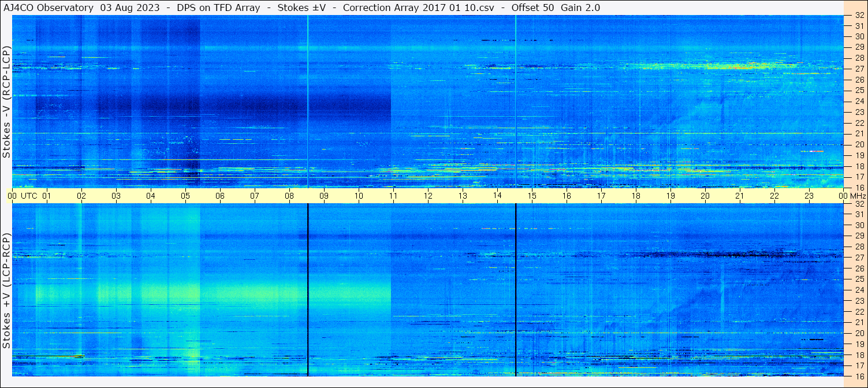Click the 18 UTC hour marker
The height and width of the screenshot is (388, 868).
[636, 196]
